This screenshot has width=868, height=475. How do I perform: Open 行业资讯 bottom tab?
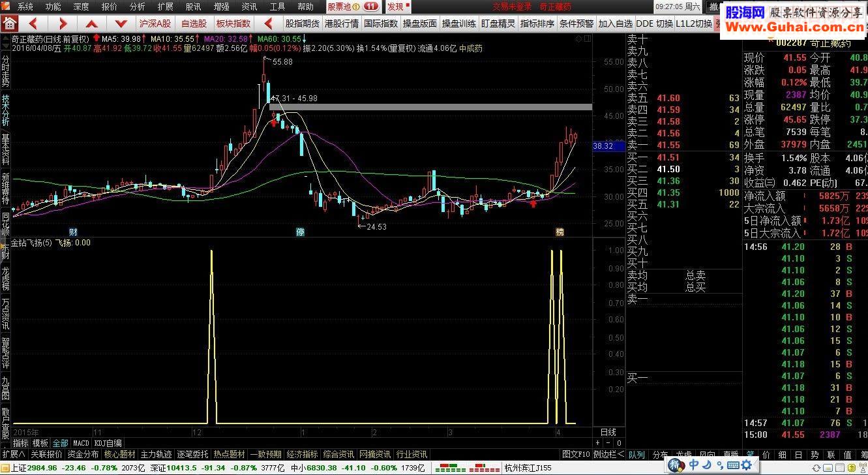[412, 454]
